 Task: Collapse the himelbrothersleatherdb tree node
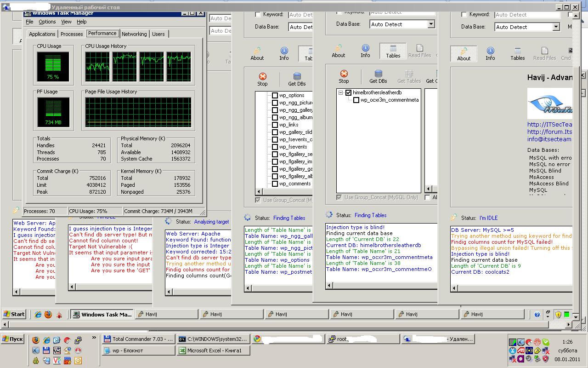(x=341, y=92)
